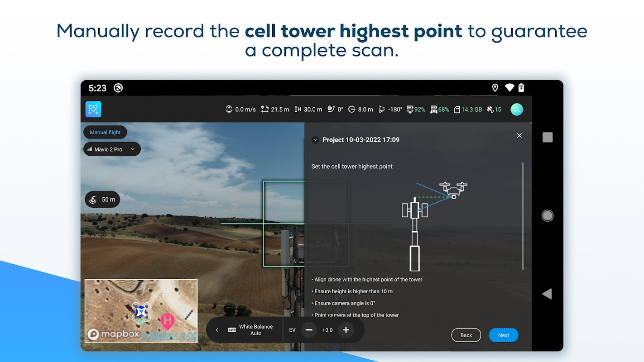The image size is (644, 362).
Task: Tap the DL user avatar
Action: pyautogui.click(x=517, y=110)
